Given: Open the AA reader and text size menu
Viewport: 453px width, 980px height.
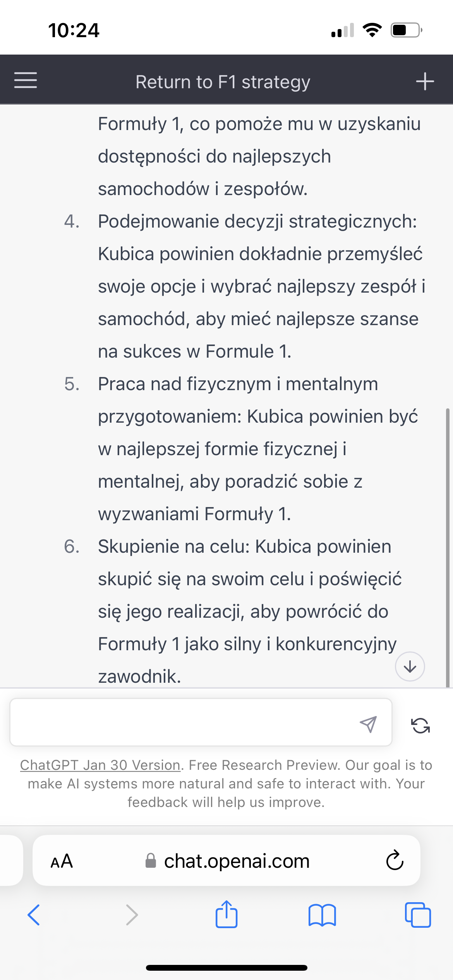Looking at the screenshot, I should (62, 861).
